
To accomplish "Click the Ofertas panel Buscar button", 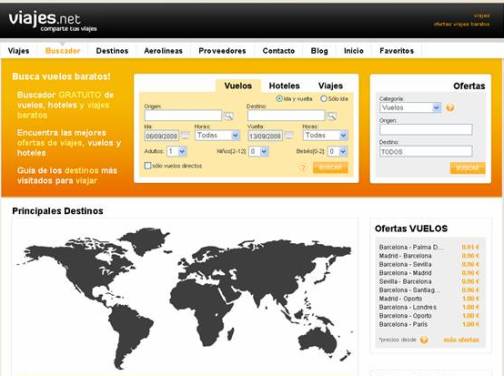I will (x=467, y=168).
